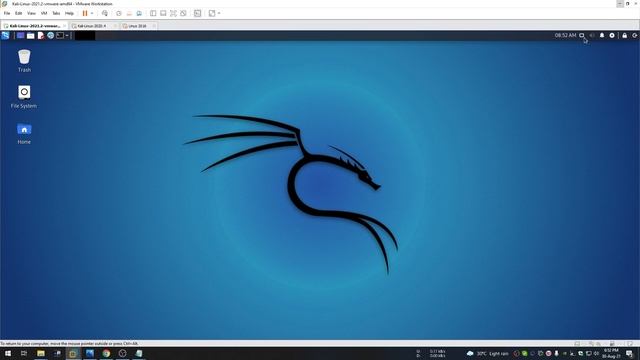Open the VMware View menu
The image size is (640, 360).
[31, 13]
